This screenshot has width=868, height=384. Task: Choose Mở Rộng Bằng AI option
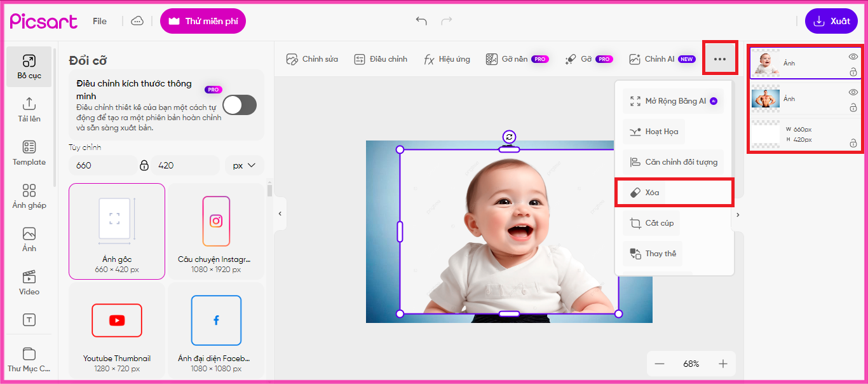[x=673, y=101]
